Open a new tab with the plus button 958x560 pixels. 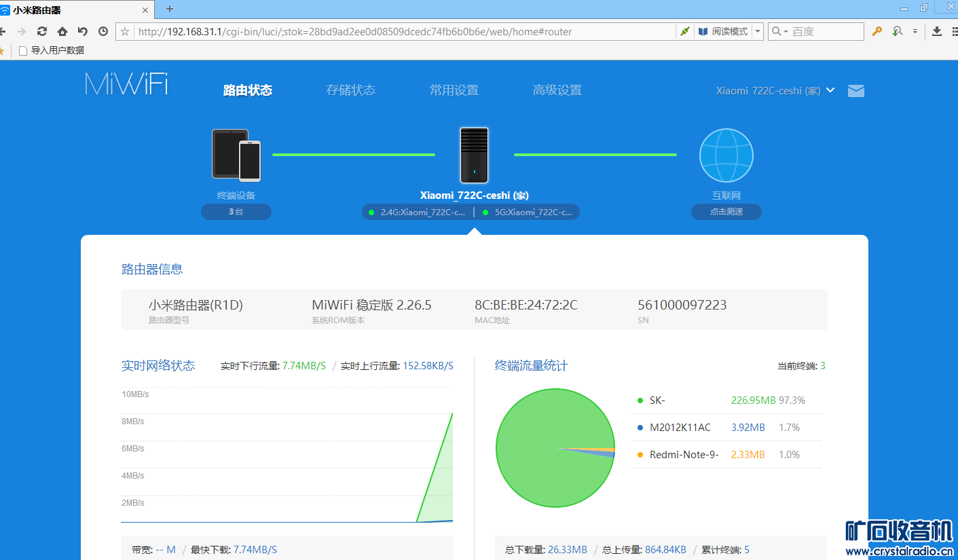click(x=170, y=9)
